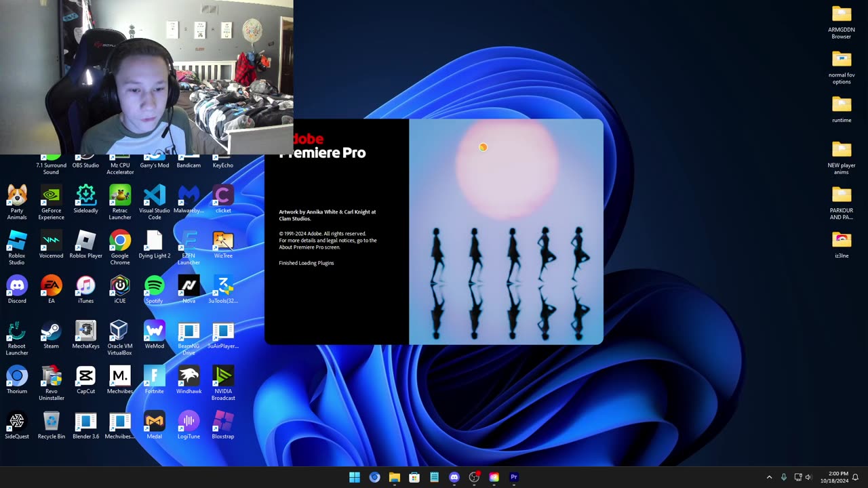Select the iTunes desktop icon

coord(85,289)
